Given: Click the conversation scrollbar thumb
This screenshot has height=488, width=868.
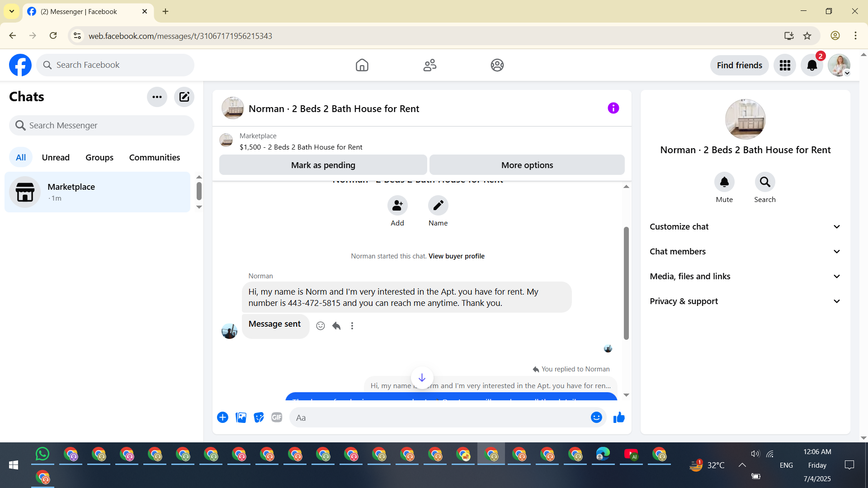Looking at the screenshot, I should [626, 283].
